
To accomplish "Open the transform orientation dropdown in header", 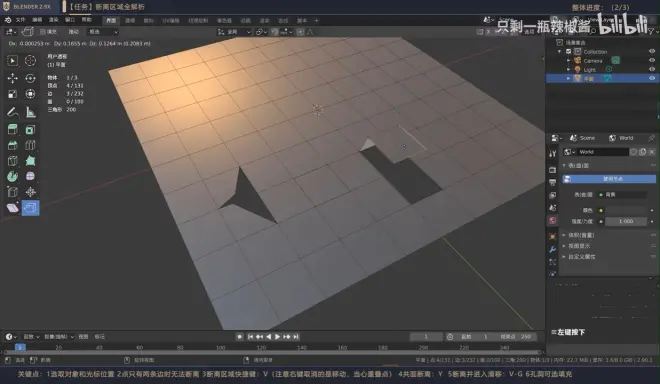I will (x=234, y=32).
